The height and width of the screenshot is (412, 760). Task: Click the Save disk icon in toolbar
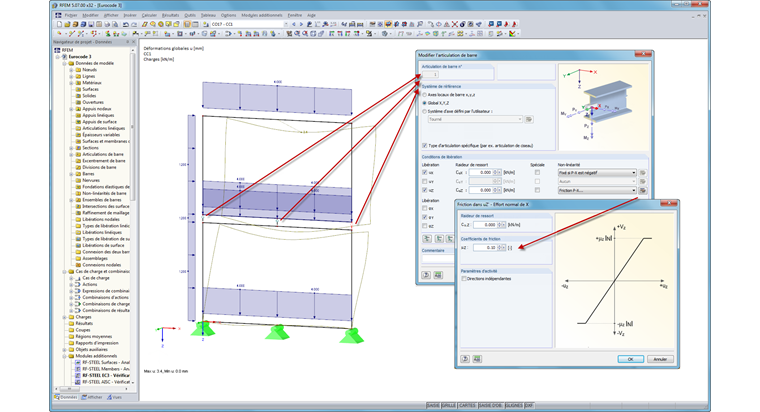(91, 24)
